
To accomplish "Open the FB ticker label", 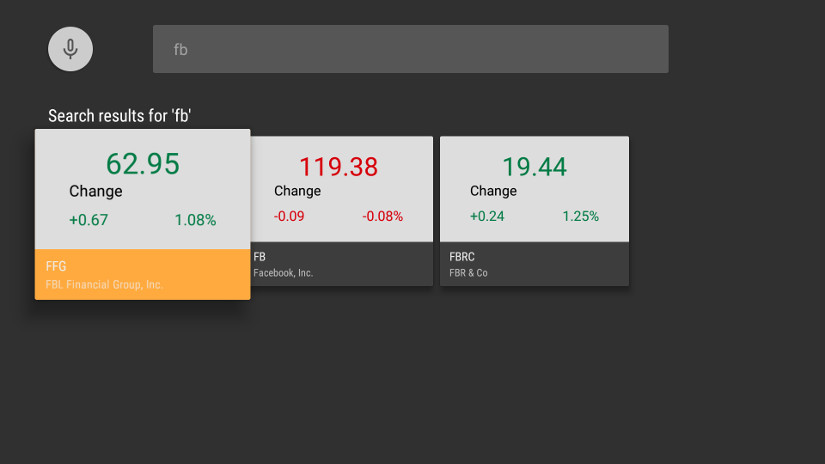I will coord(260,257).
